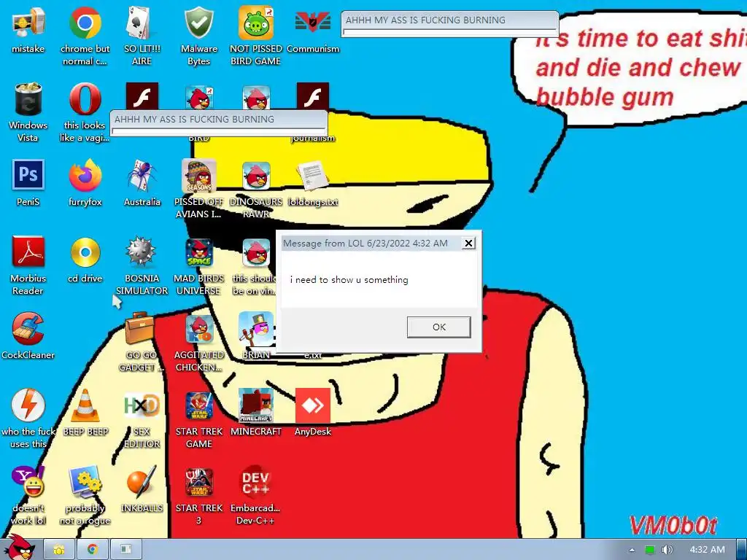Open the third taskbar application button

pyautogui.click(x=125, y=550)
